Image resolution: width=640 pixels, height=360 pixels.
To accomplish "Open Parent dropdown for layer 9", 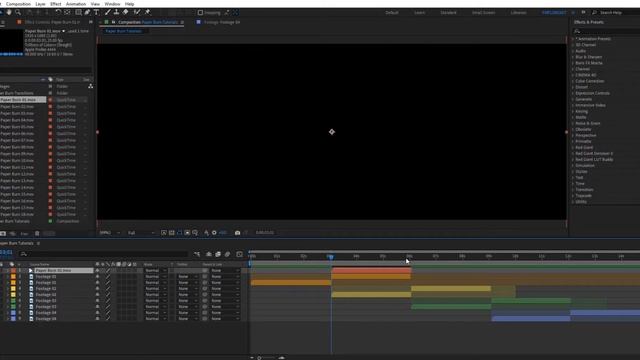I will pos(225,319).
